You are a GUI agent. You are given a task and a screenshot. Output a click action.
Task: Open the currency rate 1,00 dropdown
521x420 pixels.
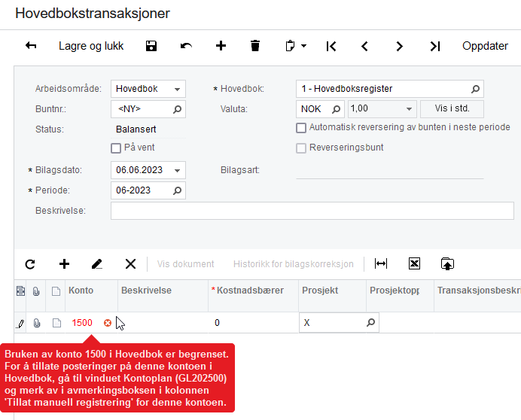coord(409,109)
